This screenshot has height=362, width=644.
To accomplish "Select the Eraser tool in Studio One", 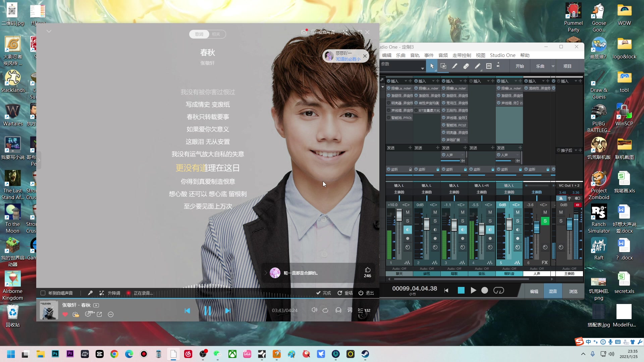I will pyautogui.click(x=466, y=66).
